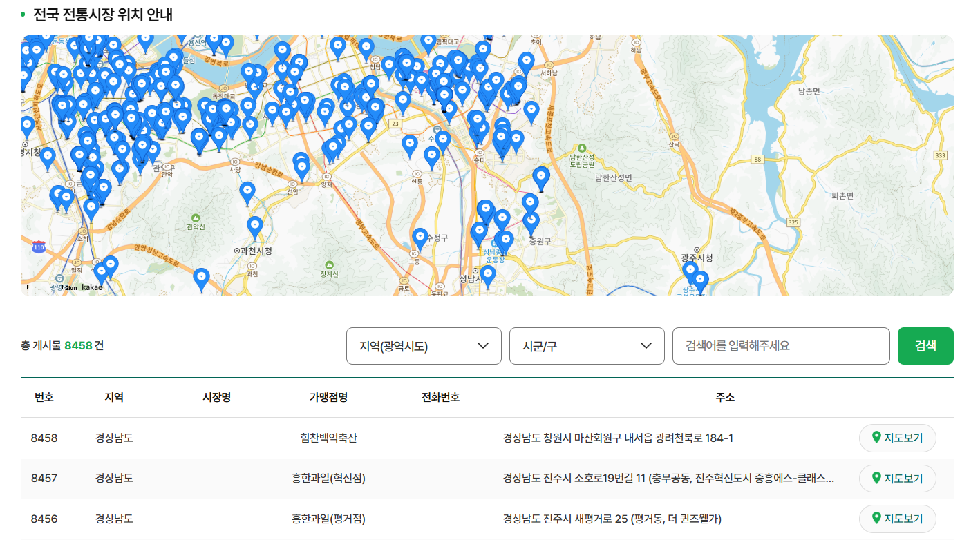Open the 시군/구 dropdown
Image resolution: width=980 pixels, height=540 pixels.
coord(586,346)
